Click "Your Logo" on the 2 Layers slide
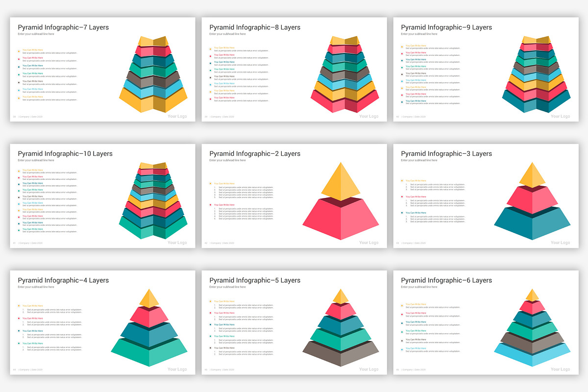The height and width of the screenshot is (392, 588). (368, 243)
